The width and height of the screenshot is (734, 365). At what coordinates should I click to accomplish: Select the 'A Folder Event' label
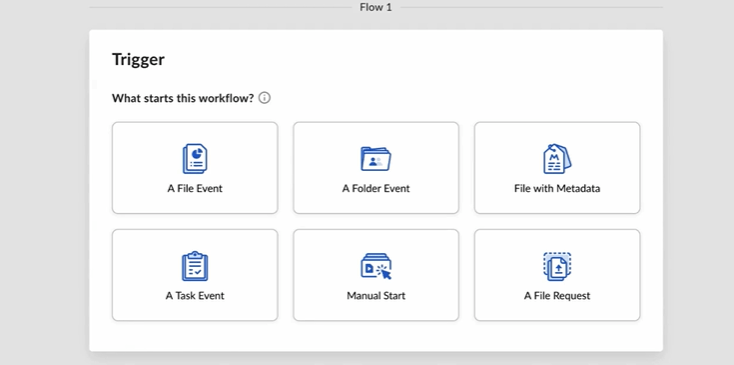(x=376, y=189)
